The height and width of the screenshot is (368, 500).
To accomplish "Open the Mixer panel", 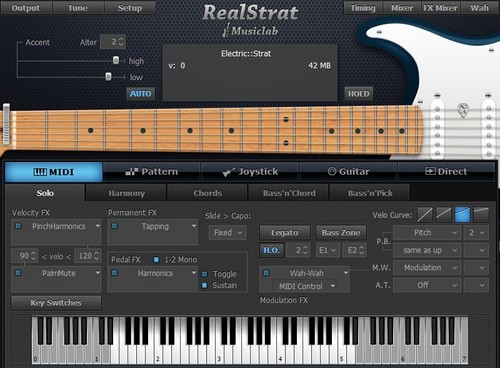I will click(402, 8).
